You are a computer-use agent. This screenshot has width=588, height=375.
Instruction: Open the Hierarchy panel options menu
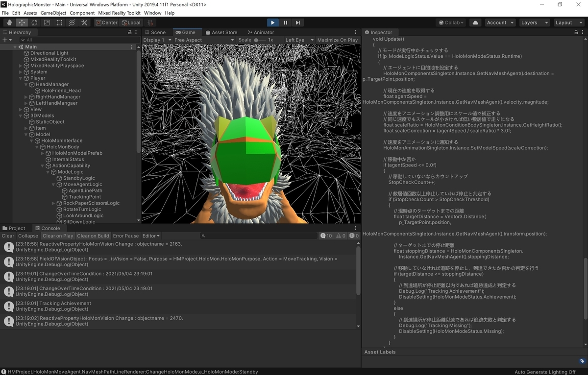click(137, 32)
